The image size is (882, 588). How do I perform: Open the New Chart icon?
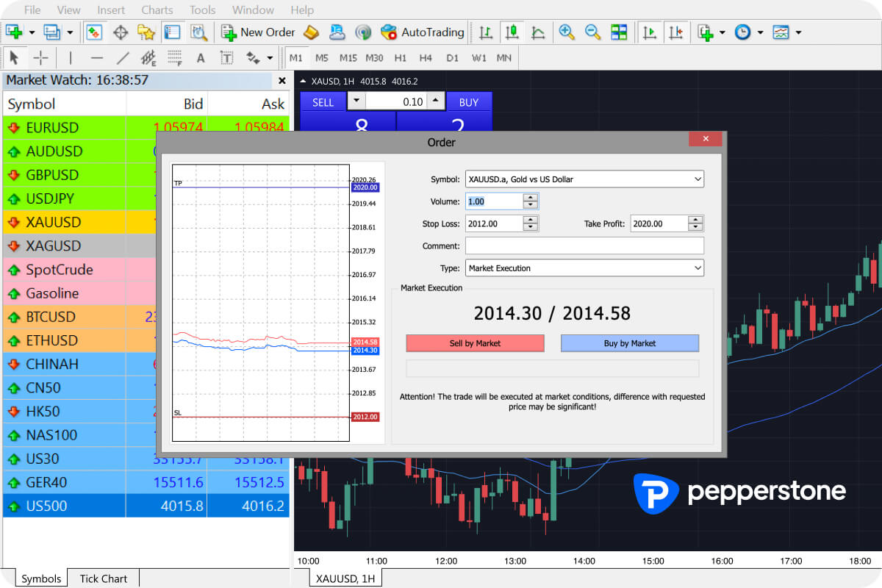[15, 32]
